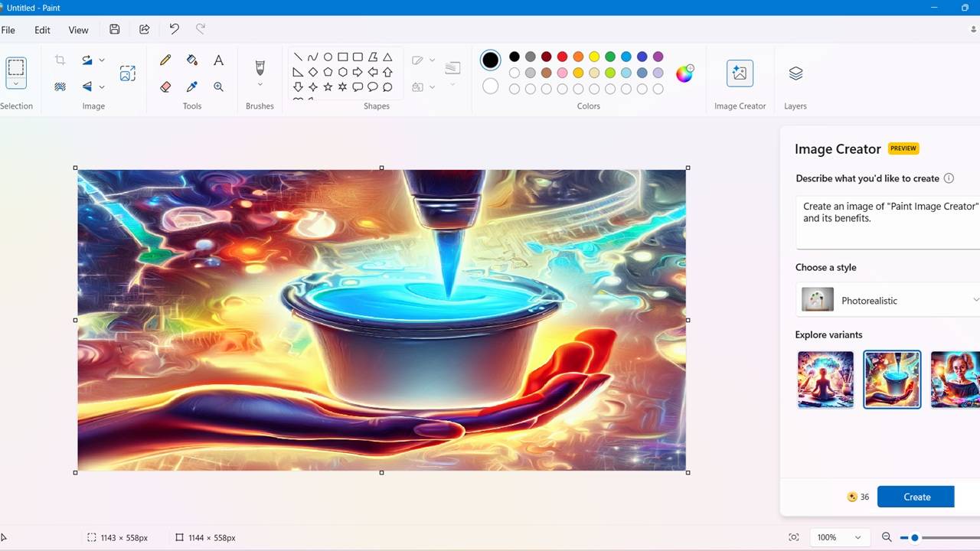Open the View menu
Viewport: 980px width, 551px height.
click(x=78, y=30)
